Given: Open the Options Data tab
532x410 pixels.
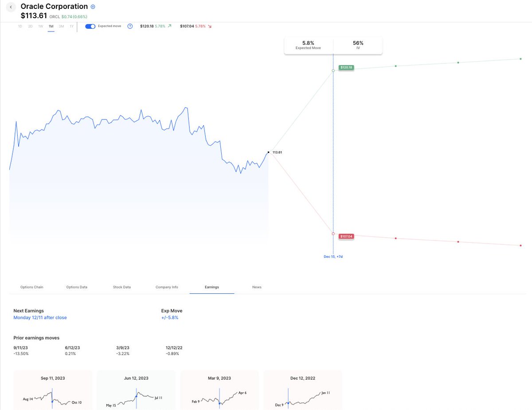Looking at the screenshot, I should tap(77, 287).
